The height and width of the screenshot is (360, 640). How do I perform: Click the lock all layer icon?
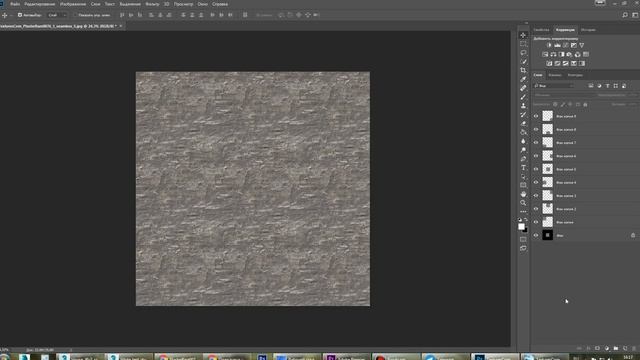click(x=585, y=104)
